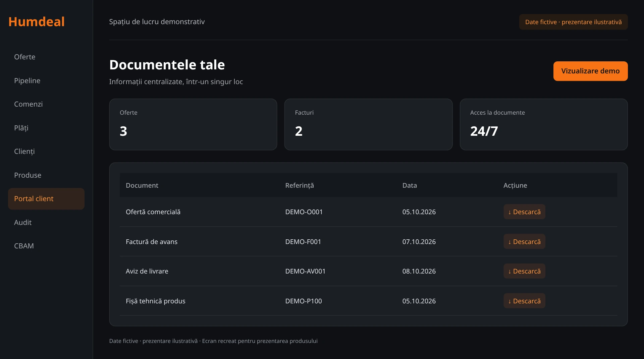Download the Aviz de livrare document
This screenshot has width=644, height=359.
click(x=524, y=271)
